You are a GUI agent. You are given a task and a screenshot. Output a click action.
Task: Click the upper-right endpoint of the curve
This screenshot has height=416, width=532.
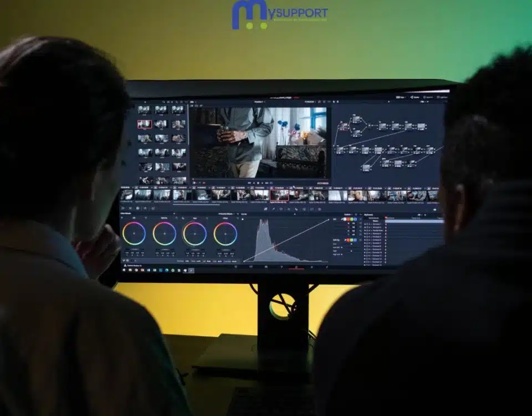[329, 219]
